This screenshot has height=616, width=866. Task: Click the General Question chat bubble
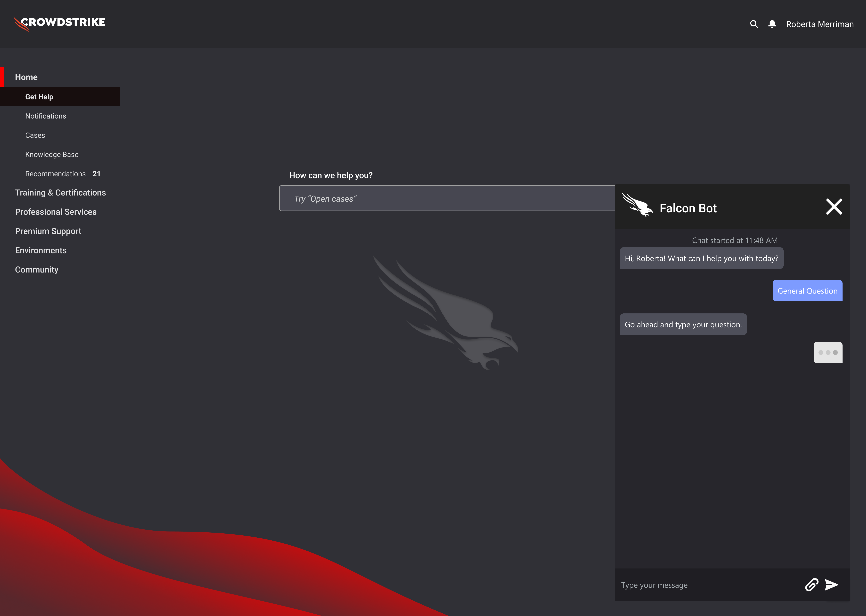pyautogui.click(x=807, y=291)
